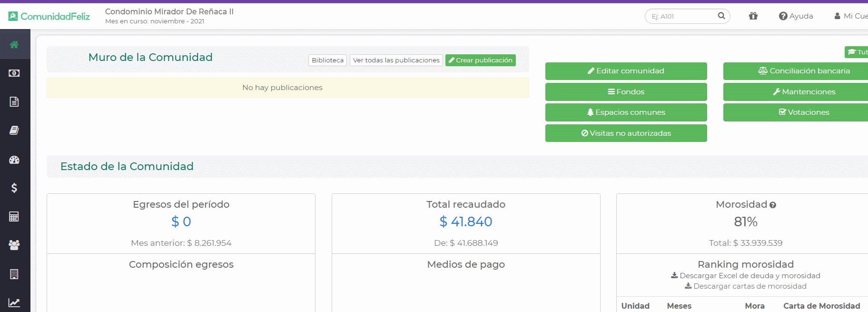Open the gift icon in the header
This screenshot has width=868, height=312.
click(753, 16)
